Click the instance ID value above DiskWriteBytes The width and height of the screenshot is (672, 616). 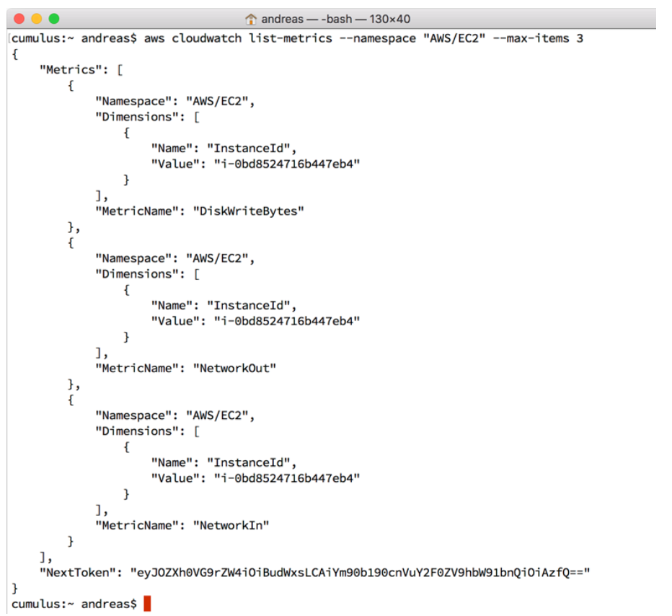(x=287, y=164)
